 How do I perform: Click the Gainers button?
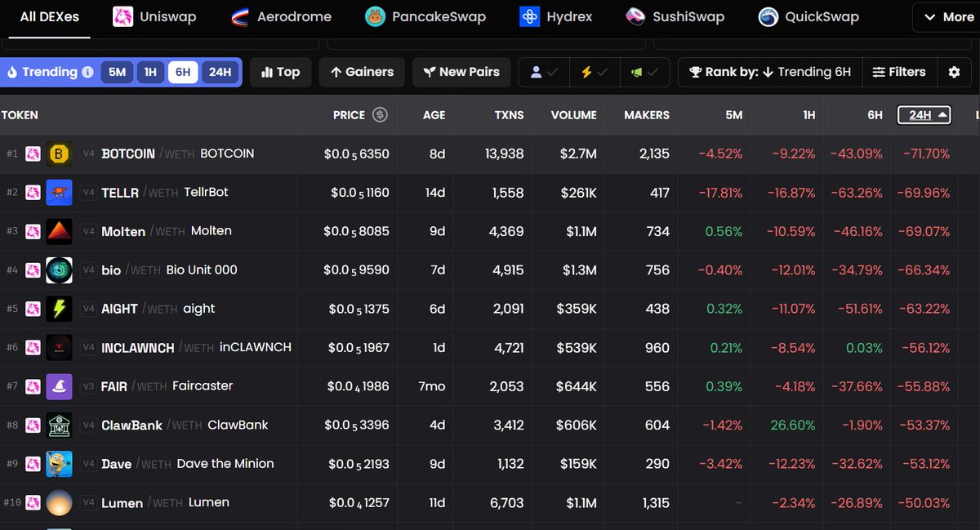362,72
